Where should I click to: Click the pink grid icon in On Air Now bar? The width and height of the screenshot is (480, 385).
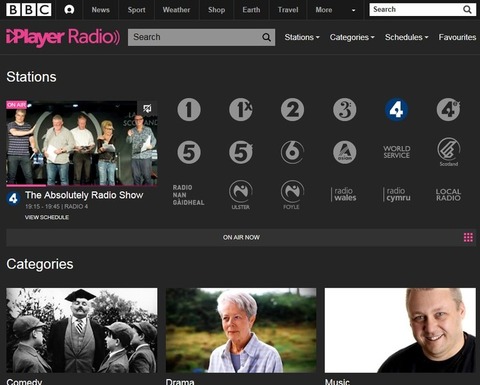point(468,237)
